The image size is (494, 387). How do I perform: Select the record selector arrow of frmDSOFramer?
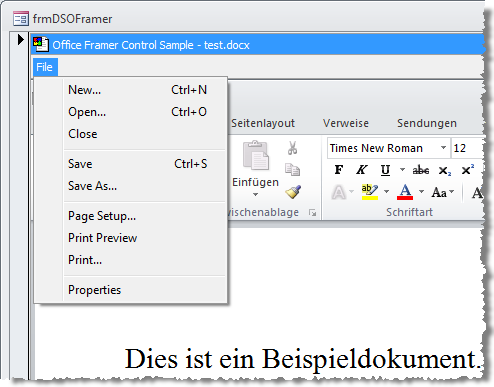21,40
